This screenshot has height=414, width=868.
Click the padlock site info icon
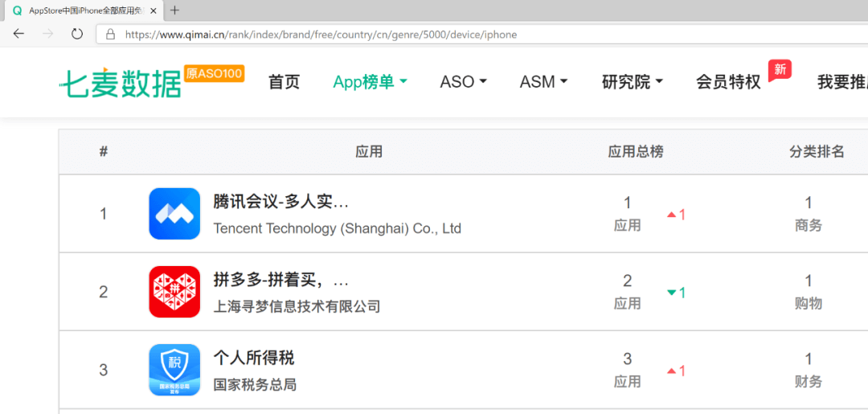pos(110,35)
